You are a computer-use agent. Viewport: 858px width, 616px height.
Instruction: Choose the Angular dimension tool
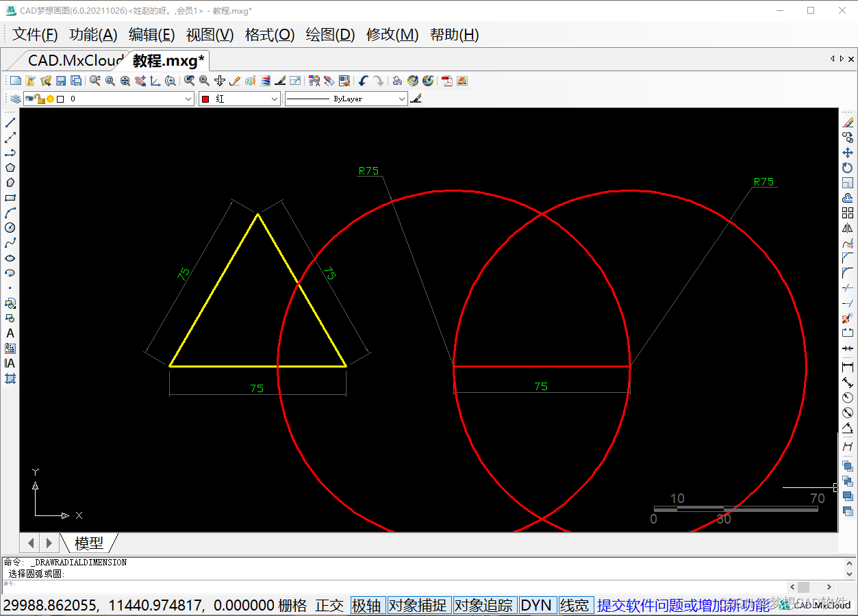(x=848, y=428)
